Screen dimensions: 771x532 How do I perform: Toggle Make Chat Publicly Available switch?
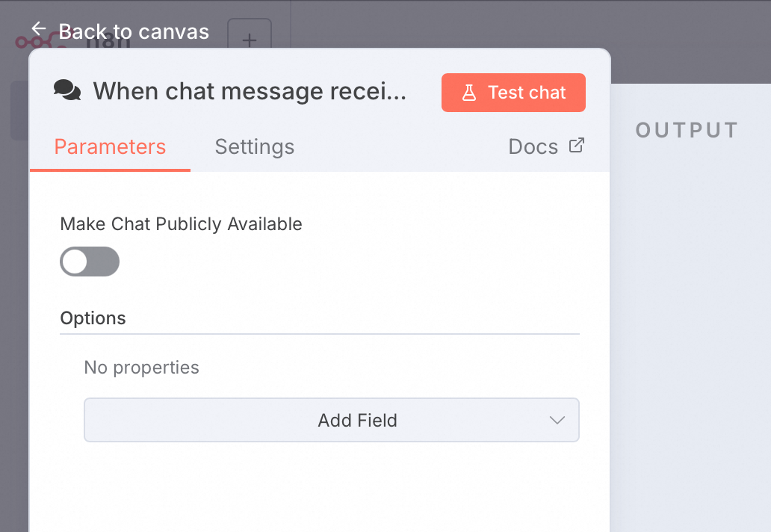(90, 262)
